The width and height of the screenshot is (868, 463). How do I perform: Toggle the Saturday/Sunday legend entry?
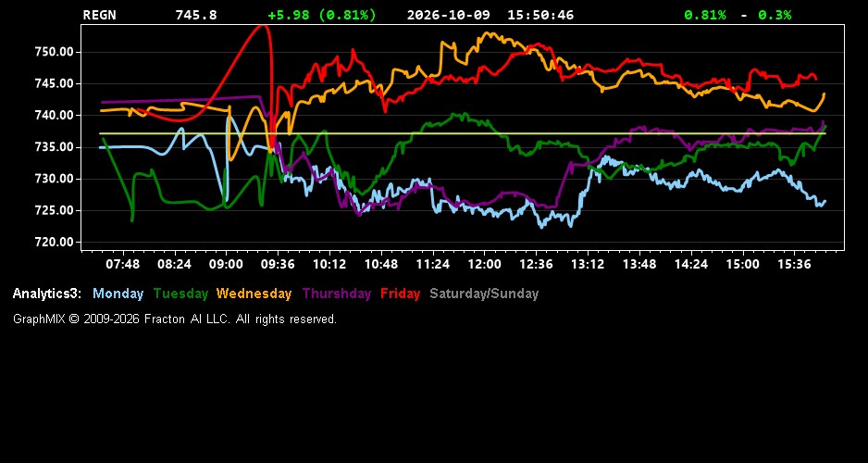point(484,294)
